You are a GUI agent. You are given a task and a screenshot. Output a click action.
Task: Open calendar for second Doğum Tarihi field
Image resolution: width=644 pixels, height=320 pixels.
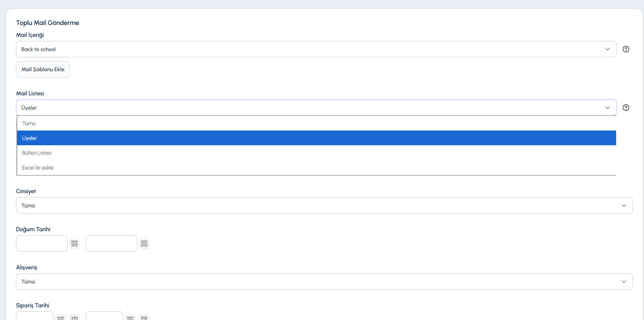tap(144, 243)
